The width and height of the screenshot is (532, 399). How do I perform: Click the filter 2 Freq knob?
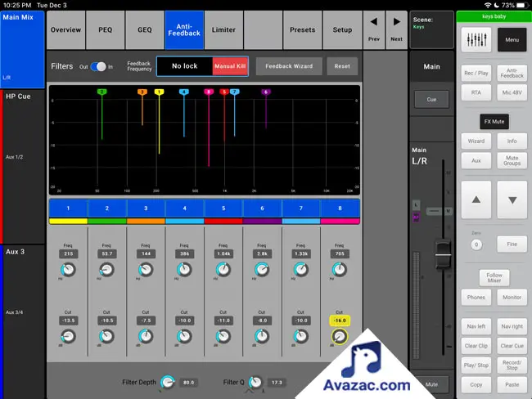[x=107, y=270]
